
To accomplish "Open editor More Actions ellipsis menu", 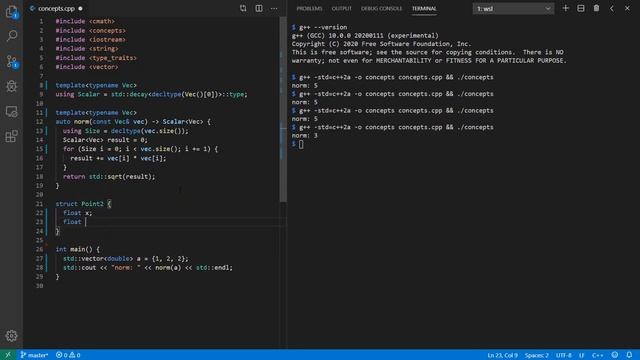I will 274,8.
